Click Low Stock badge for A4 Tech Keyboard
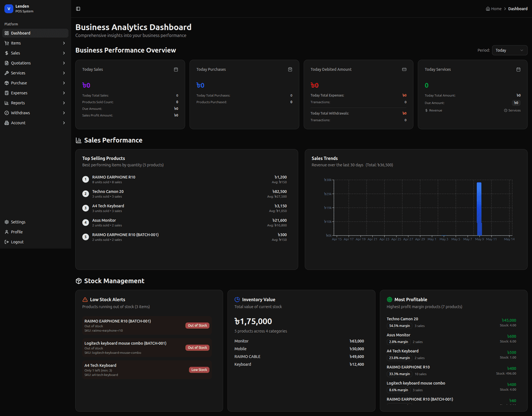532x416 pixels. coord(199,370)
